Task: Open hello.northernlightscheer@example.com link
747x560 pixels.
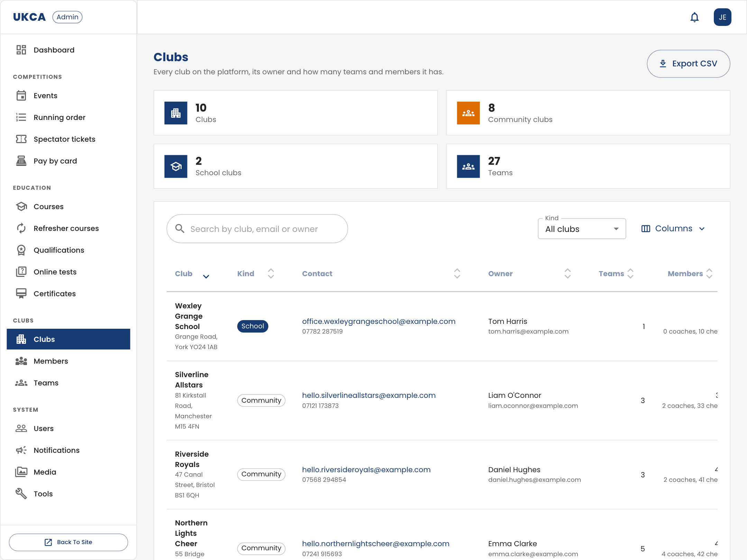Action: (376, 543)
